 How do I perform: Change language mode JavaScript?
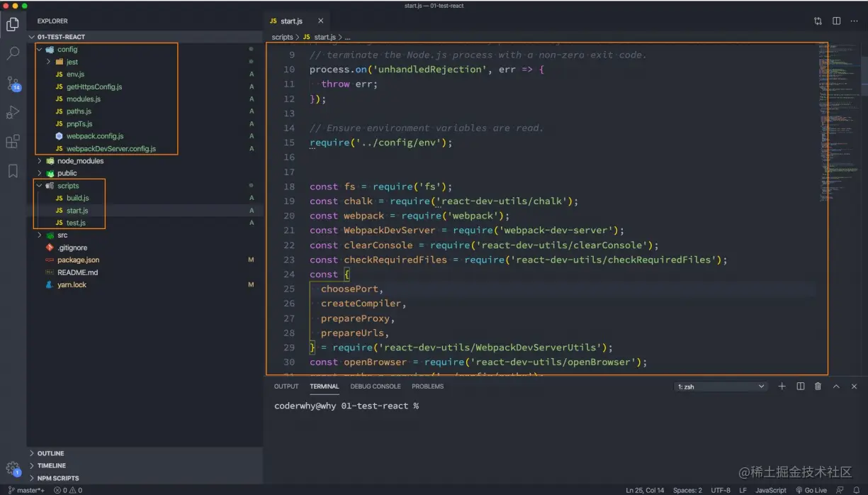pyautogui.click(x=770, y=490)
